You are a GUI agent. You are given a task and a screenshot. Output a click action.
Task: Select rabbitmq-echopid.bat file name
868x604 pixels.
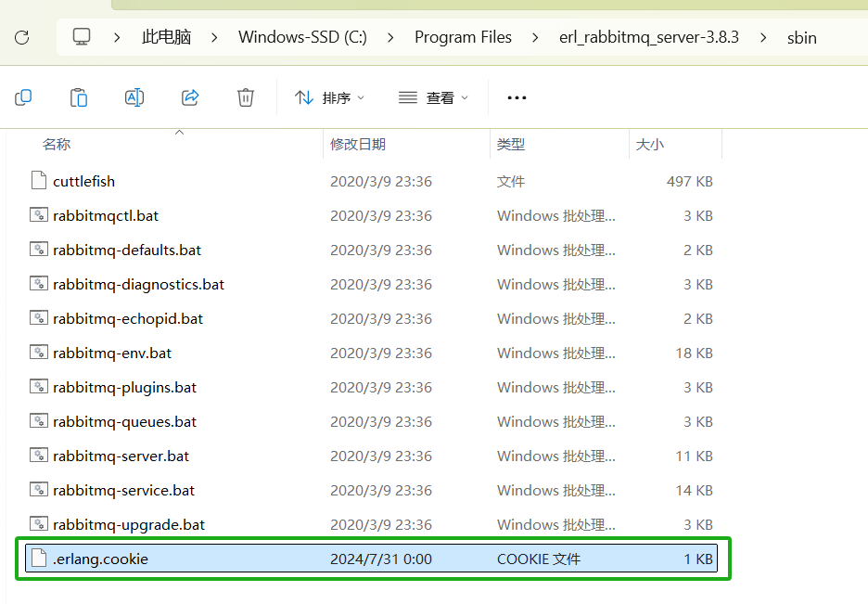click(128, 319)
